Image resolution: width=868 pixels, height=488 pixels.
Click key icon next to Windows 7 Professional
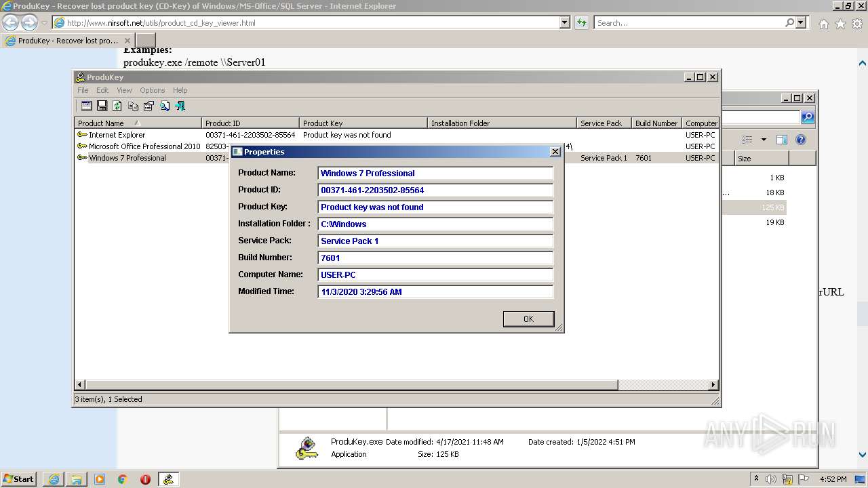[82, 158]
